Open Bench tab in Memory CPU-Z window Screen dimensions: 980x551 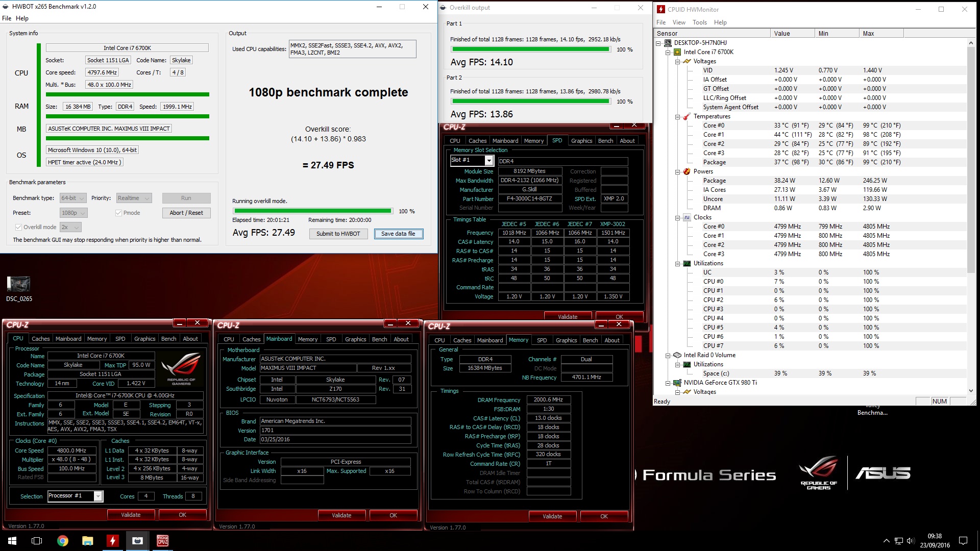(590, 340)
